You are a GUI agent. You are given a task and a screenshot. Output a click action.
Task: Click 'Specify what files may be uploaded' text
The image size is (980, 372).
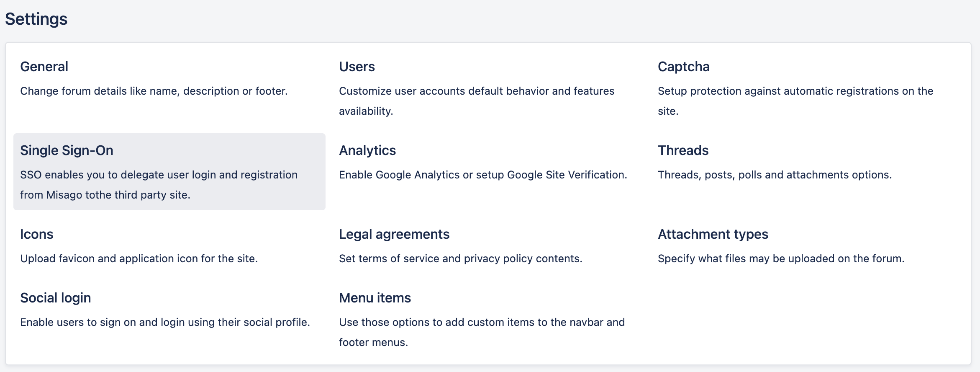[x=781, y=258]
